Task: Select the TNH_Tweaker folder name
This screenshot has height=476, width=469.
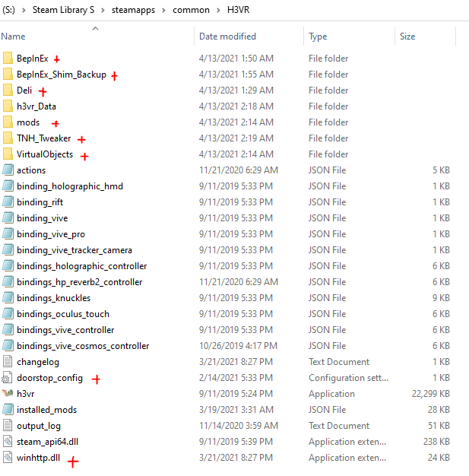Action: point(44,138)
